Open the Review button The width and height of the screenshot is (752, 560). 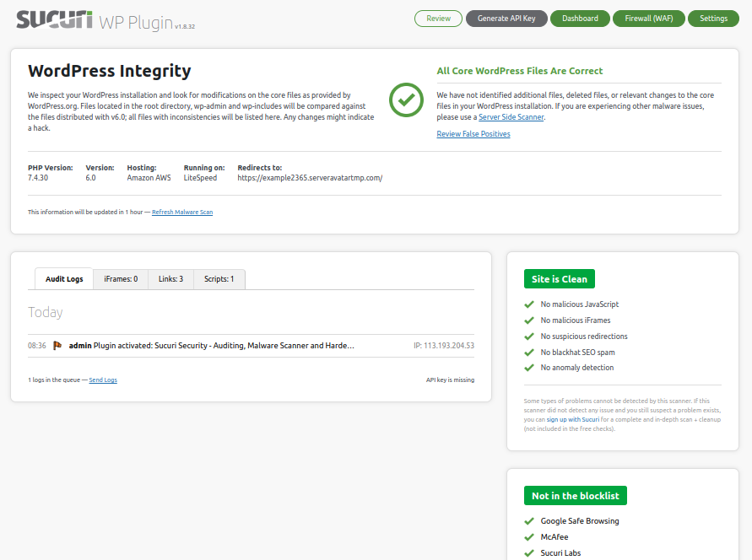pos(438,19)
